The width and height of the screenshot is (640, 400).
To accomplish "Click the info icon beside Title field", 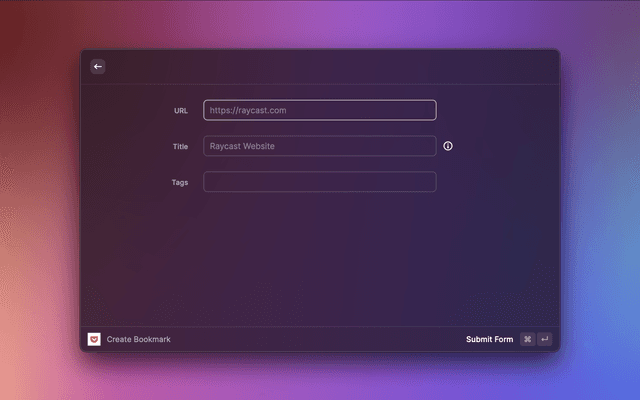I will (x=448, y=146).
